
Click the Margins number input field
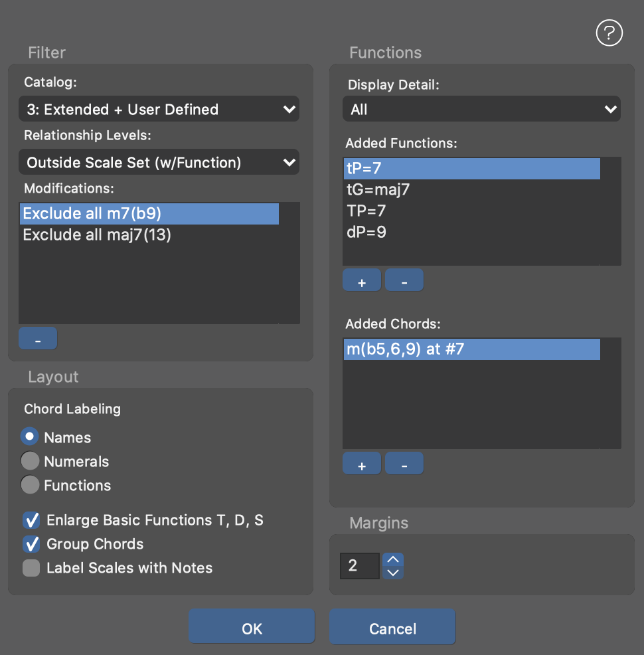point(359,566)
